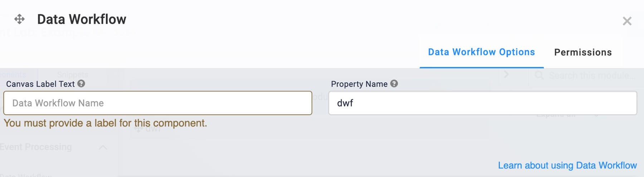Click the label required validation message

(x=106, y=123)
